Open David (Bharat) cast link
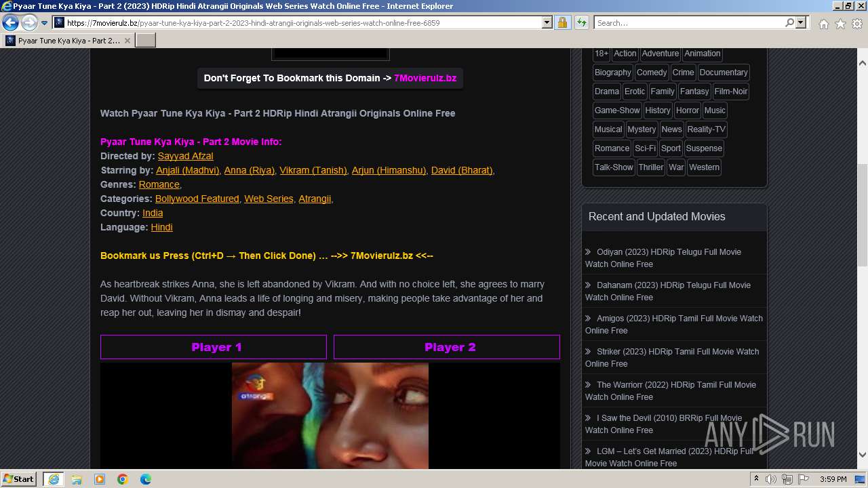 (x=462, y=170)
